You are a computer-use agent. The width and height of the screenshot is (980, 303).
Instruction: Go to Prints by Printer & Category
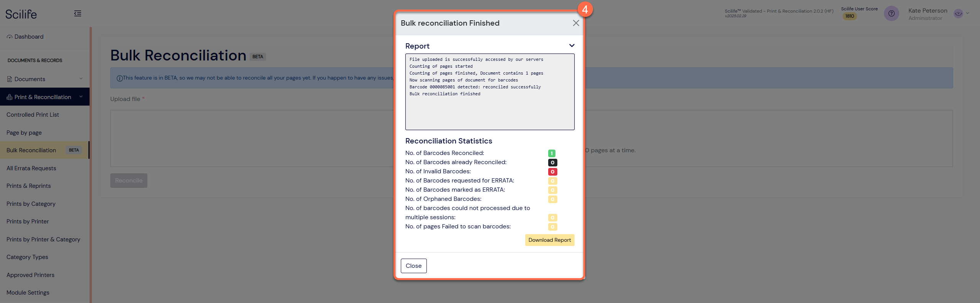43,239
